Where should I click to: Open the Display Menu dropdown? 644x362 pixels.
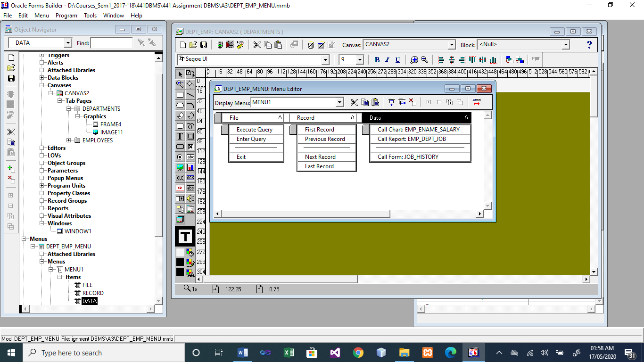339,102
